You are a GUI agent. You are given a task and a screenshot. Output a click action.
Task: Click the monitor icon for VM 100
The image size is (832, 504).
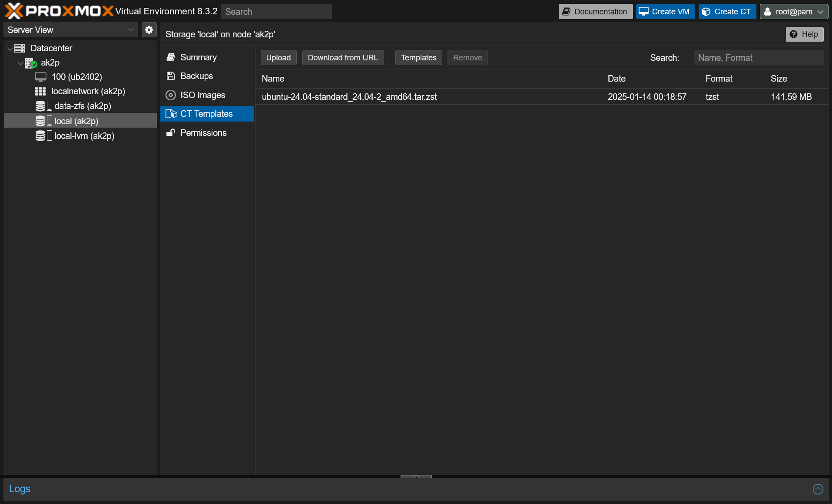(41, 77)
